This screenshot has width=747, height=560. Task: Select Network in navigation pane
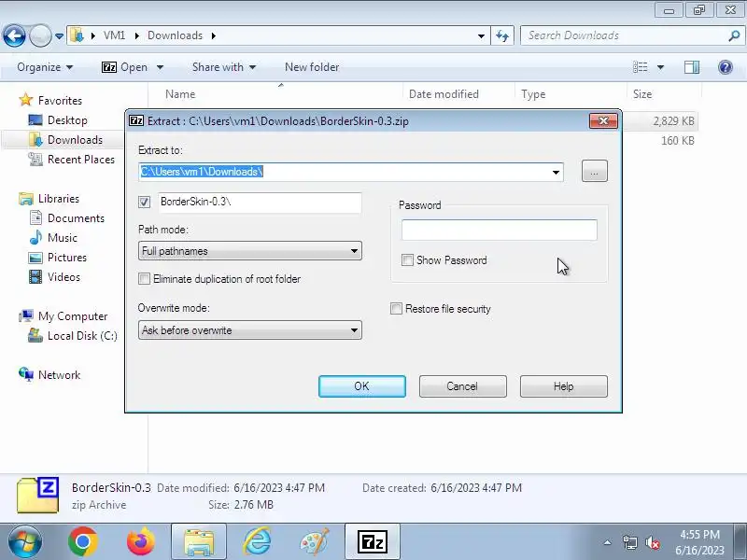pos(59,375)
